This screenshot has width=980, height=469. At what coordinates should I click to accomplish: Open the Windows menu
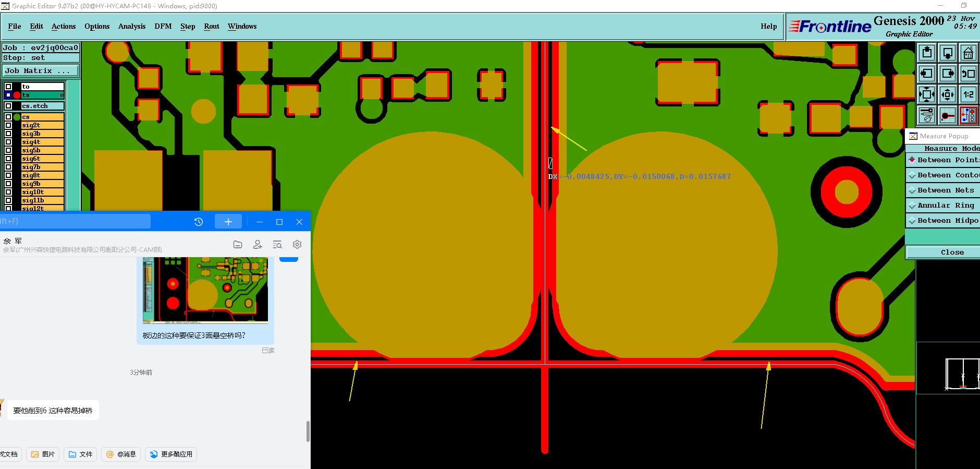[x=242, y=26]
